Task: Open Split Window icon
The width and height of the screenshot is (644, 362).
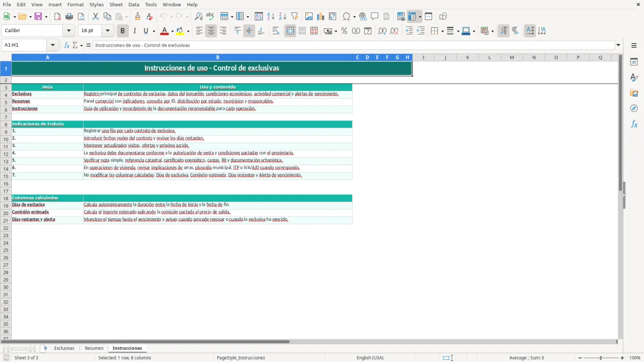Action: point(429,17)
